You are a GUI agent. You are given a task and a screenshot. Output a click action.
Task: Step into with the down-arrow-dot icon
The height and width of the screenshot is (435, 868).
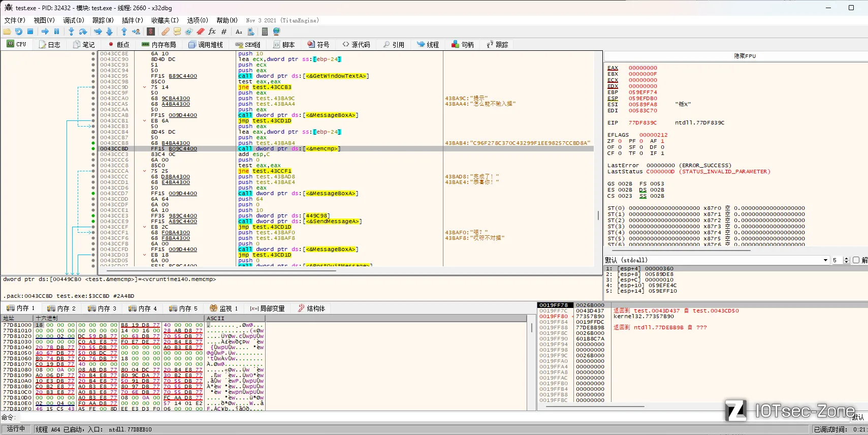point(72,32)
